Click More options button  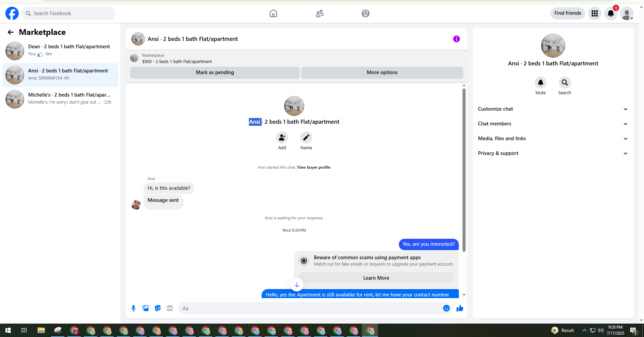coord(382,72)
